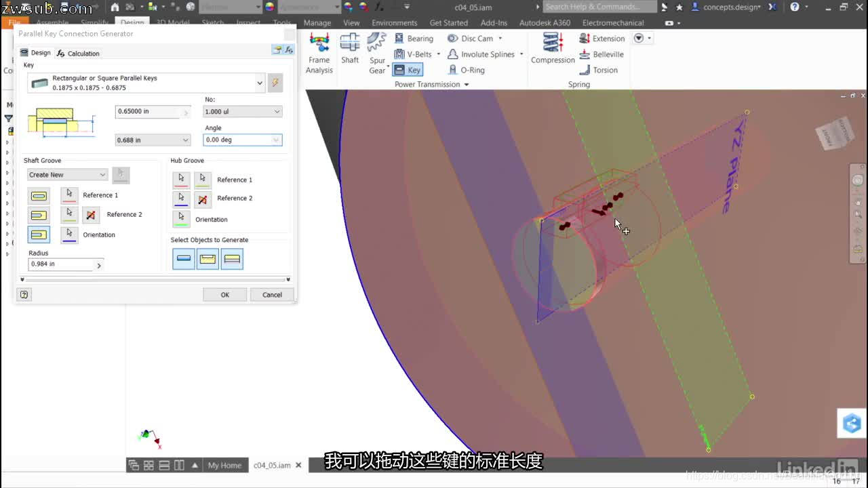The image size is (868, 488).
Task: Select the Extension spring tool
Action: [602, 39]
